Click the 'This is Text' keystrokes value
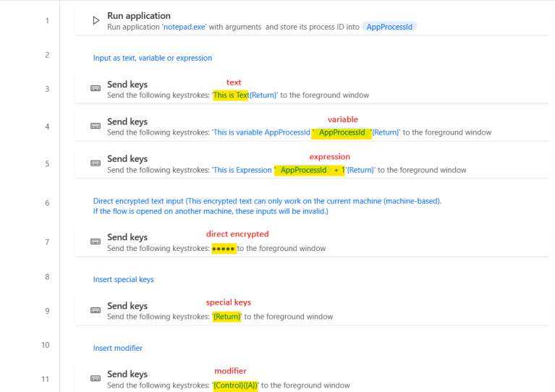The image size is (555, 392). coord(231,95)
